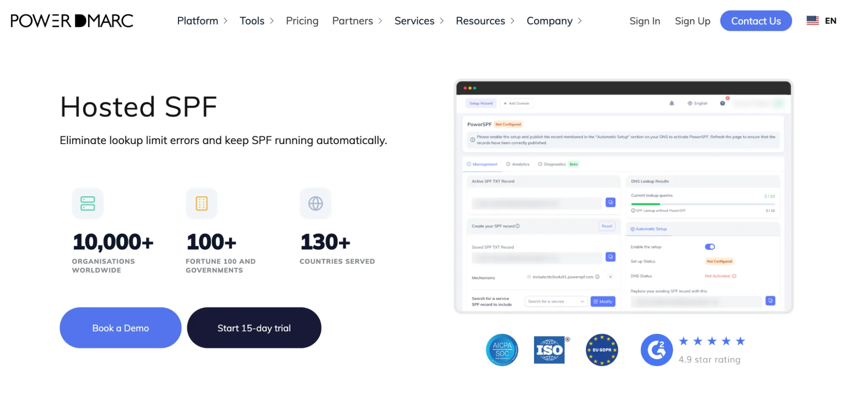
Task: Click the Saved SPF TXT Record field
Action: pyautogui.click(x=537, y=257)
